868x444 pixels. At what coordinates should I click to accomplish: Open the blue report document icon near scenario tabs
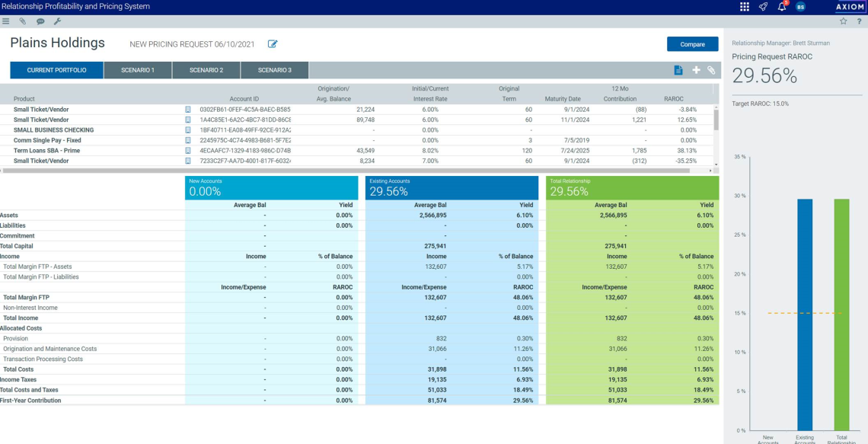(x=678, y=69)
